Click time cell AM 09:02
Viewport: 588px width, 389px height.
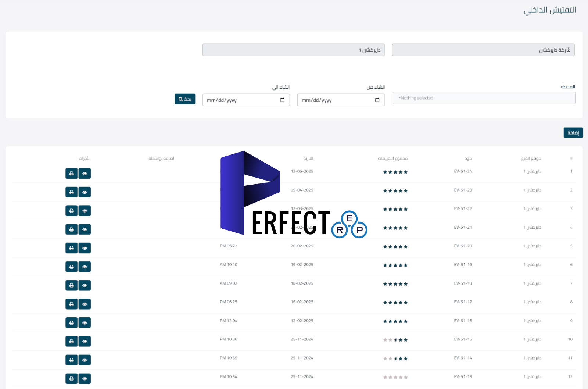tap(229, 283)
